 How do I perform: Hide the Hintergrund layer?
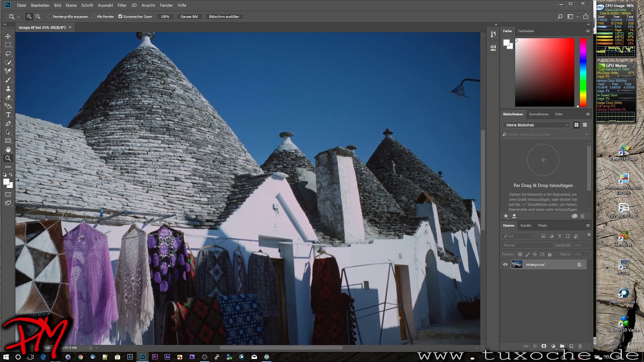tap(505, 264)
